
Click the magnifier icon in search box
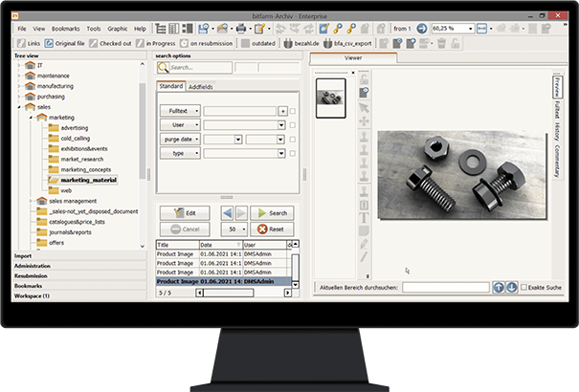click(x=163, y=68)
